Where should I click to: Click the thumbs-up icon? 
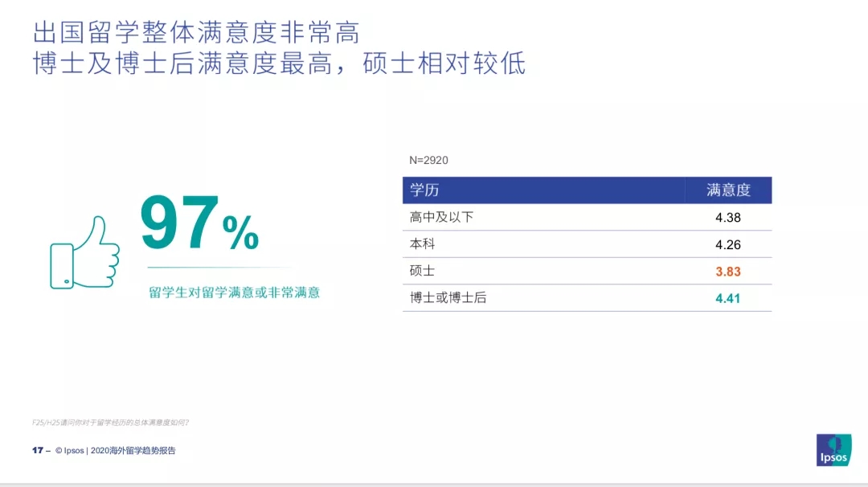coord(84,252)
